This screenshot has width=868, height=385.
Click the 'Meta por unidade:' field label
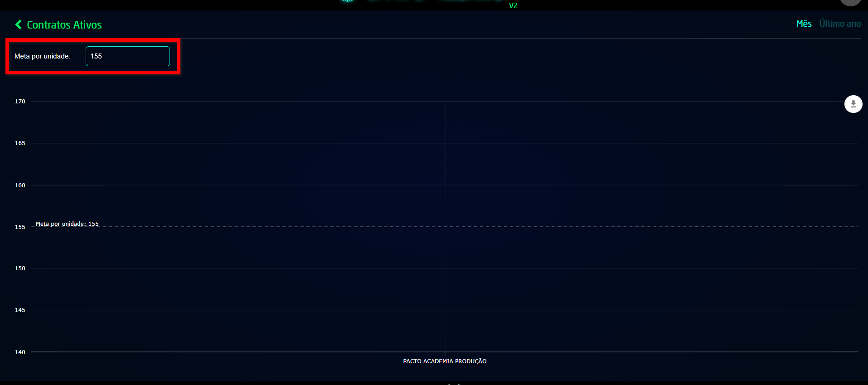[42, 56]
